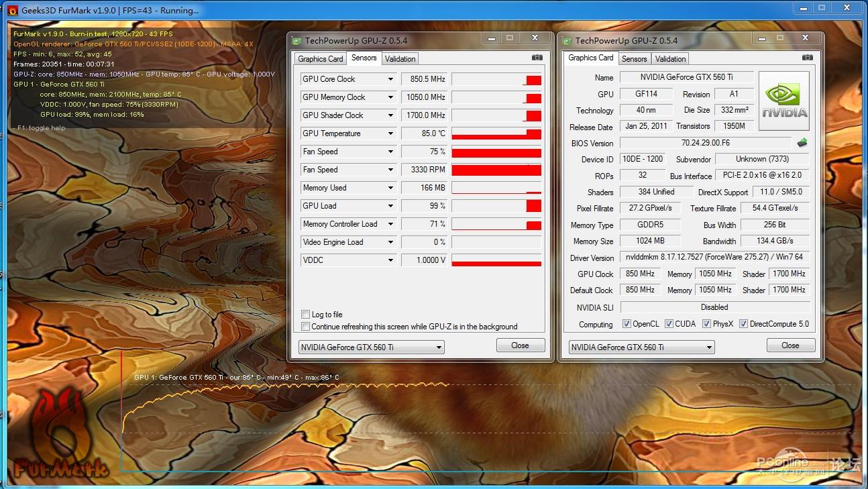
Task: Click the Fan Speed RPM history graph
Action: tap(496, 170)
